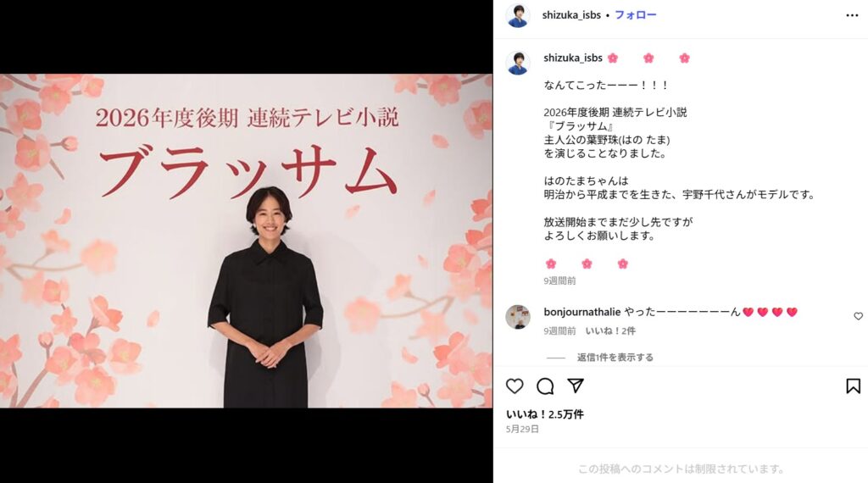
Task: Like the post with the heart icon
Action: (x=515, y=386)
